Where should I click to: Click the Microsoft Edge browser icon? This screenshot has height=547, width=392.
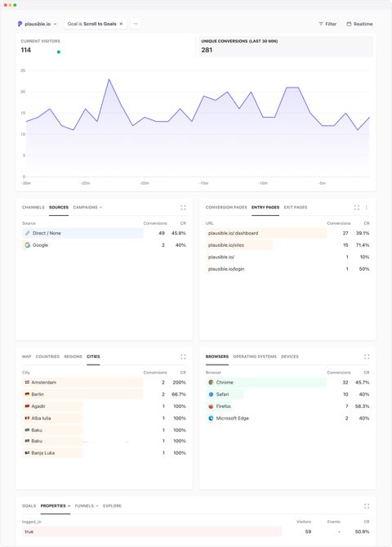(211, 418)
